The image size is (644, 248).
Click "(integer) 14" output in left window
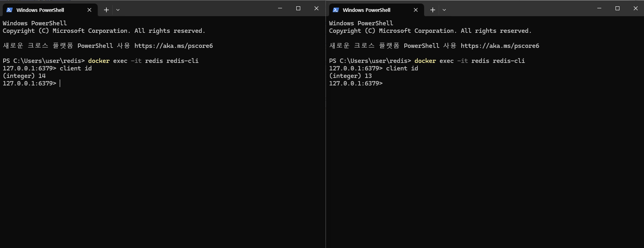coord(24,76)
